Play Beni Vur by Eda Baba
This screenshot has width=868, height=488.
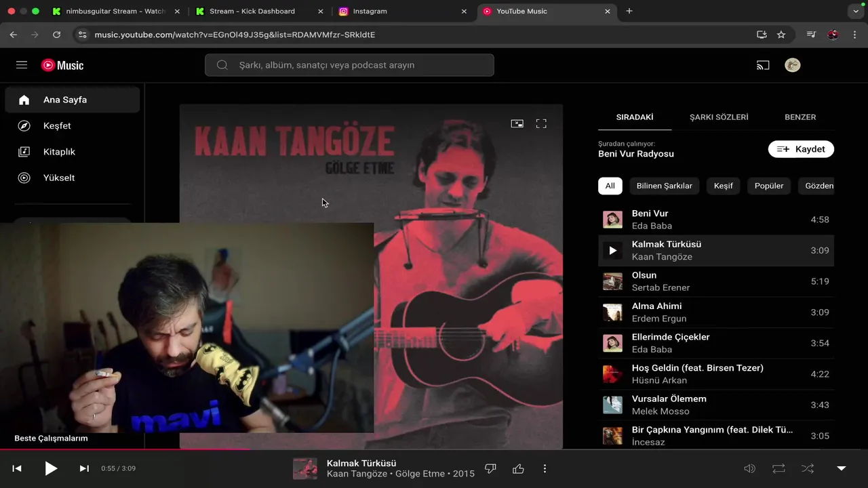(716, 220)
